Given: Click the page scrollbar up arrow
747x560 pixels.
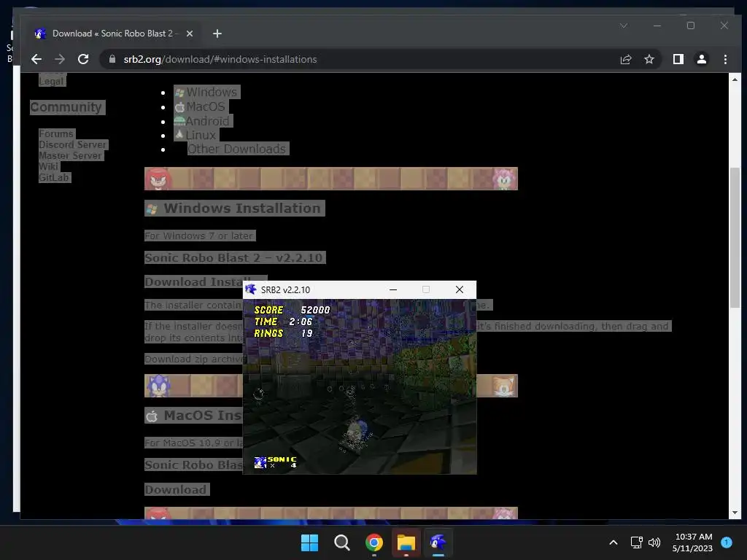Looking at the screenshot, I should coord(735,79).
